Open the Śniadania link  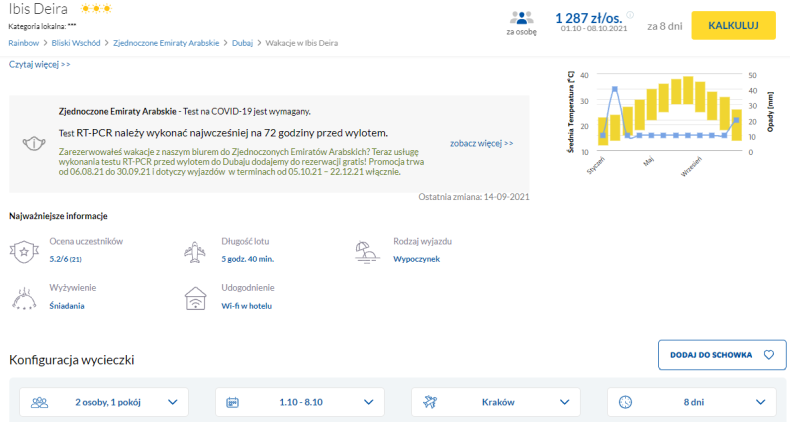67,306
